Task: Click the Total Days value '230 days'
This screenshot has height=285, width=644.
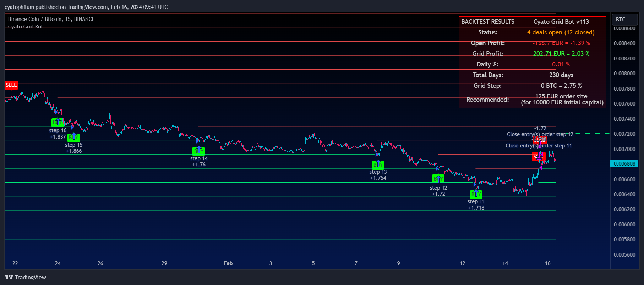Action: pyautogui.click(x=561, y=75)
